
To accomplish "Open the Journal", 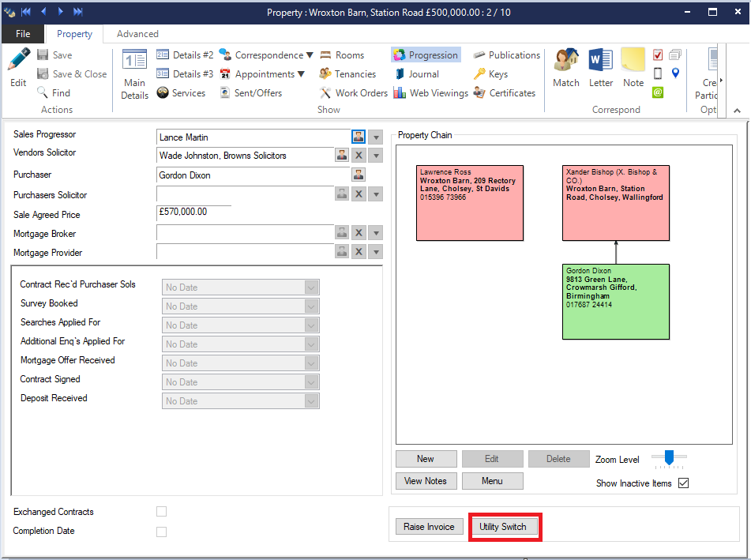I will click(x=417, y=73).
